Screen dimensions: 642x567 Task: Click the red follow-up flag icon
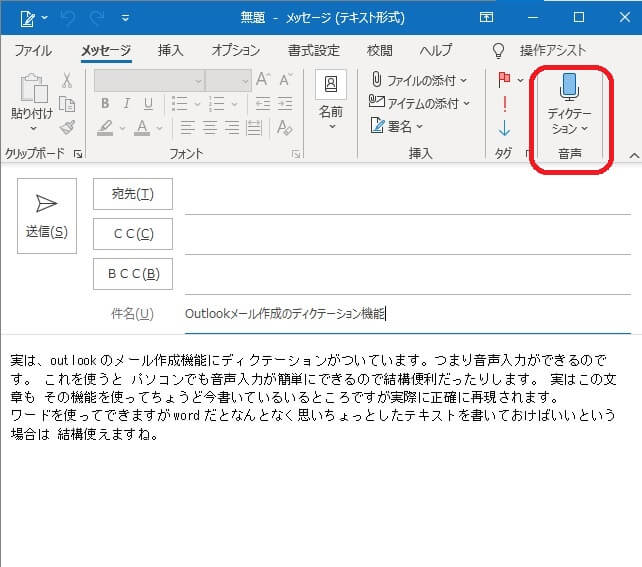point(504,79)
